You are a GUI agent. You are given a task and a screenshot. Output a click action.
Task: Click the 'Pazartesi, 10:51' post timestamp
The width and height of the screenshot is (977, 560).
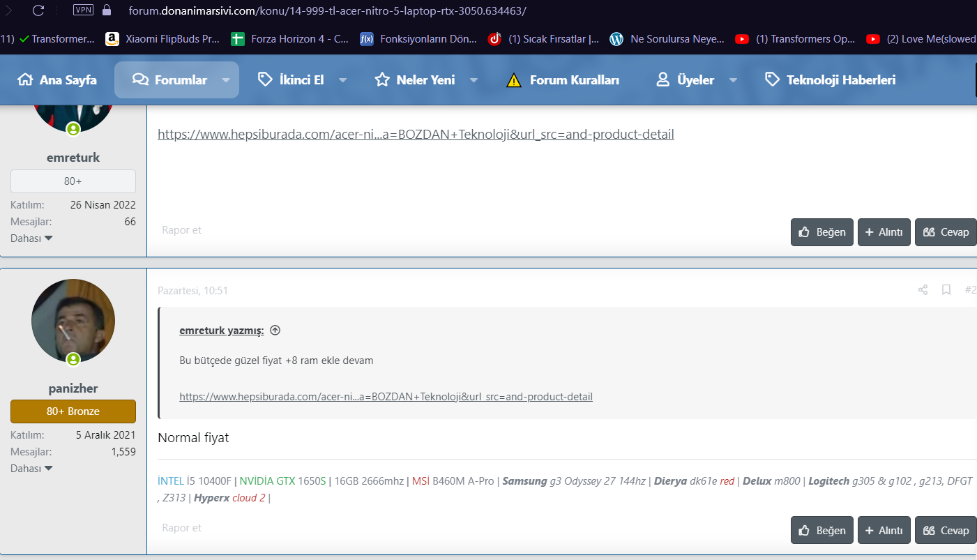[193, 291]
